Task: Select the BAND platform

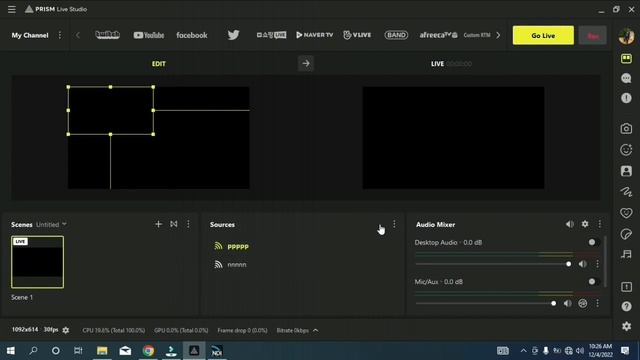Action: (396, 35)
